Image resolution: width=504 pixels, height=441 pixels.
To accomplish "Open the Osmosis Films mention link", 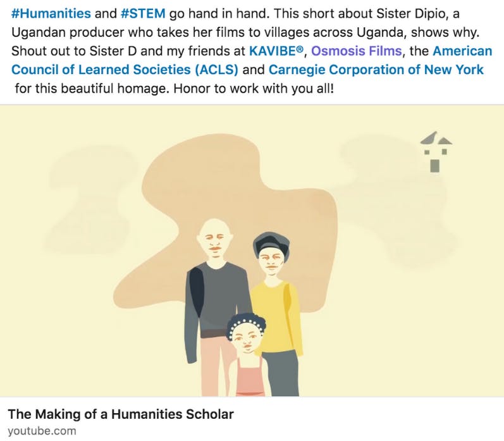I will [357, 51].
